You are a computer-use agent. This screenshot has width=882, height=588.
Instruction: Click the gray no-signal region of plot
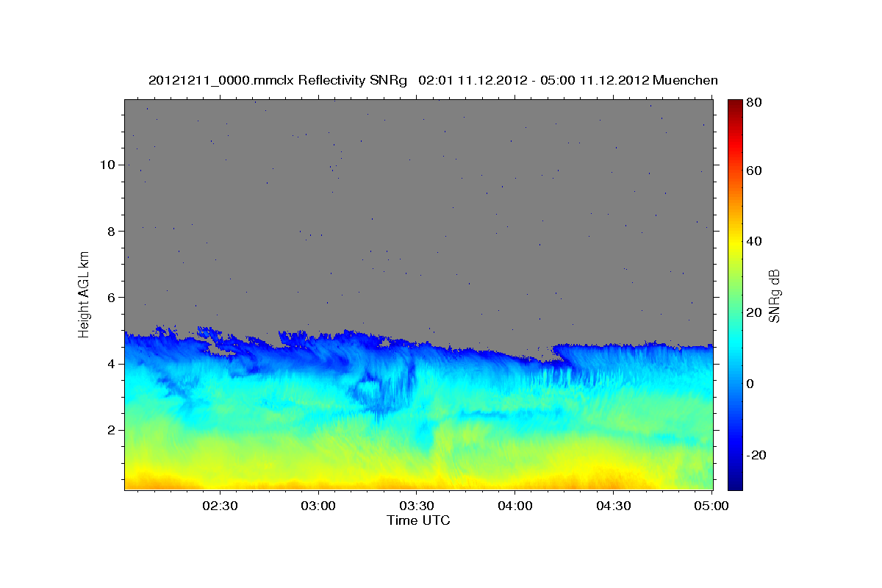(x=418, y=213)
